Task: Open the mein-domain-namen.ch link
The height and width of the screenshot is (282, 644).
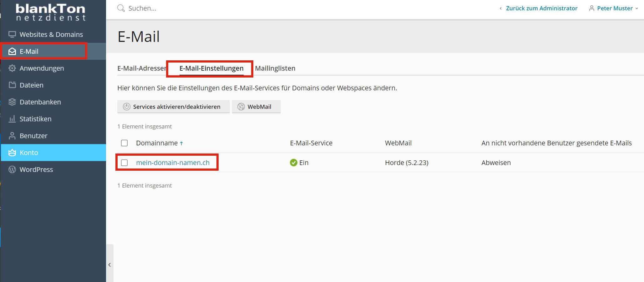Action: click(173, 163)
